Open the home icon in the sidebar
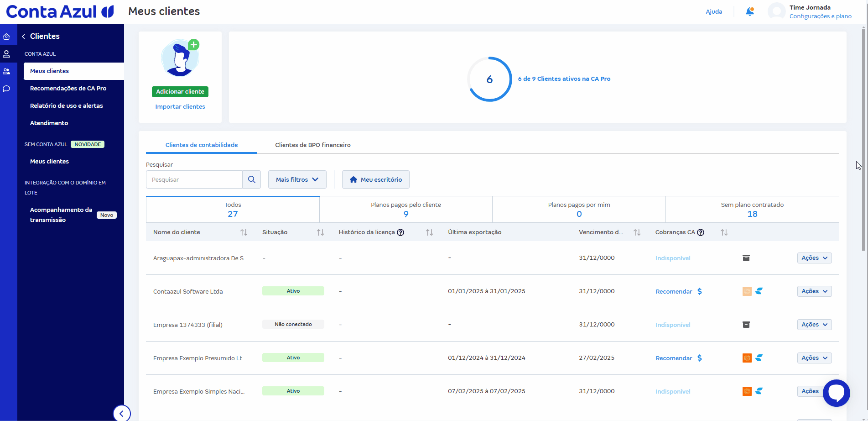Viewport: 868px width, 421px height. coord(6,37)
